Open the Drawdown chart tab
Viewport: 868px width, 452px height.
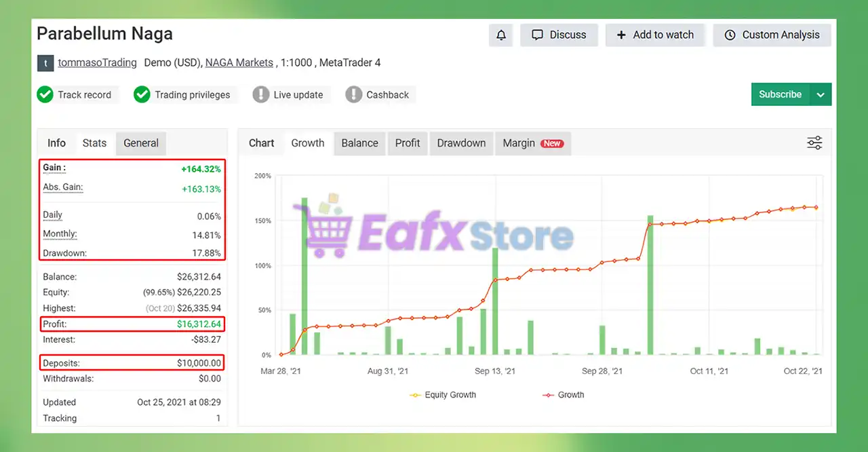pos(461,143)
